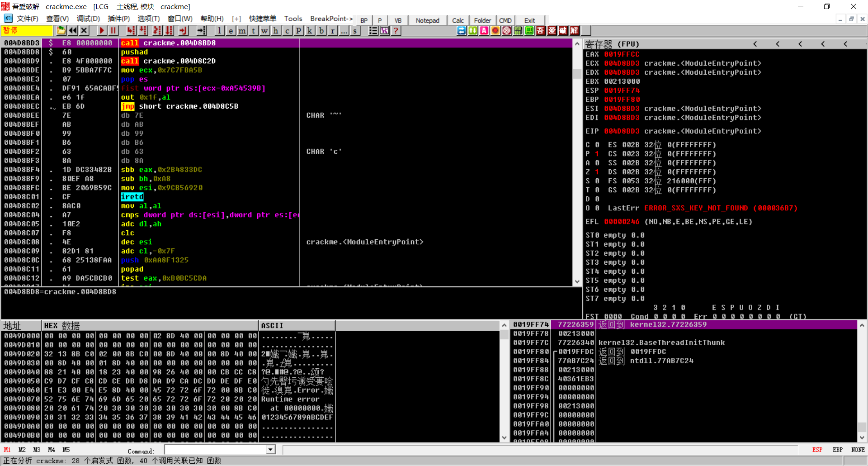Open the call stack 'k' window button

click(x=310, y=31)
